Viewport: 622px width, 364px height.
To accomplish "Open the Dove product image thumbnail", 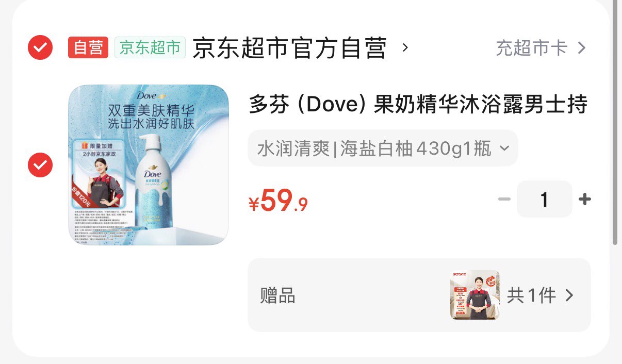I will click(x=149, y=165).
